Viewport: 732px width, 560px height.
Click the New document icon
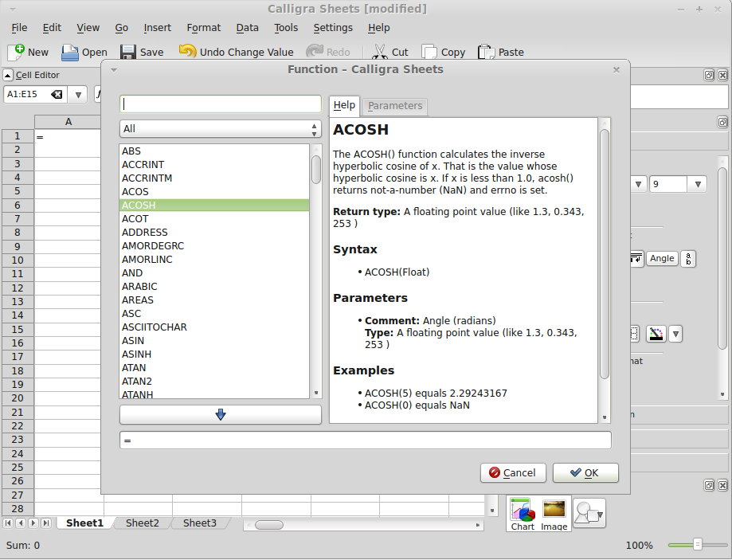tap(16, 53)
